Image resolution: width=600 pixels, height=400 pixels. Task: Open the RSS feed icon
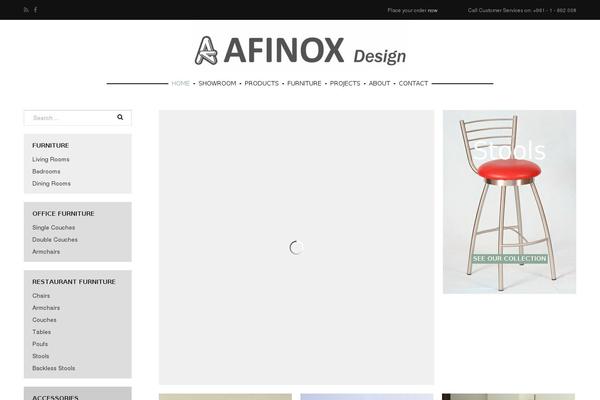tap(26, 10)
